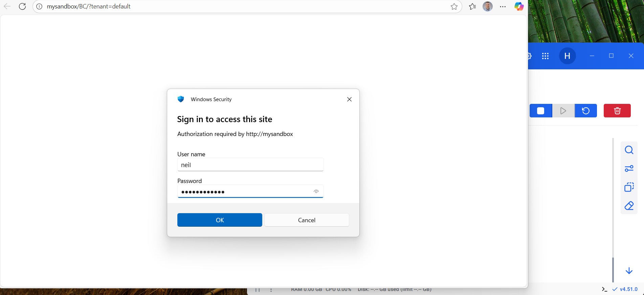Image resolution: width=644 pixels, height=295 pixels.
Task: Click RAM usage text in status bar
Action: coord(307,290)
